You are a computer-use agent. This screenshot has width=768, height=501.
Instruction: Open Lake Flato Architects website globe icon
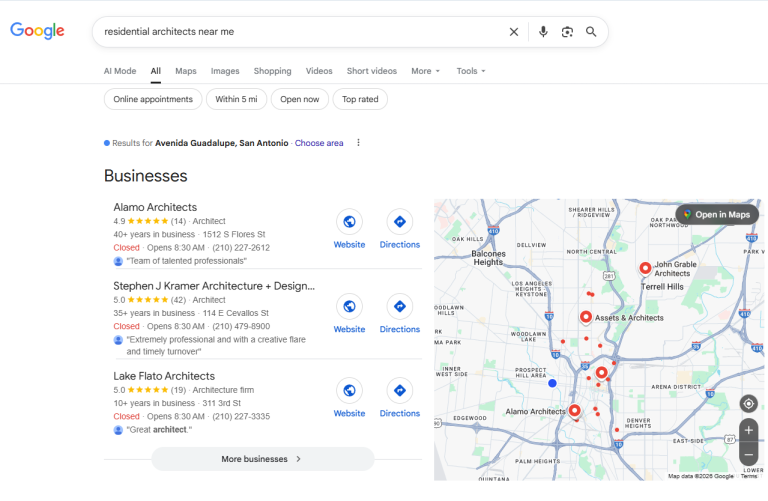pyautogui.click(x=349, y=390)
